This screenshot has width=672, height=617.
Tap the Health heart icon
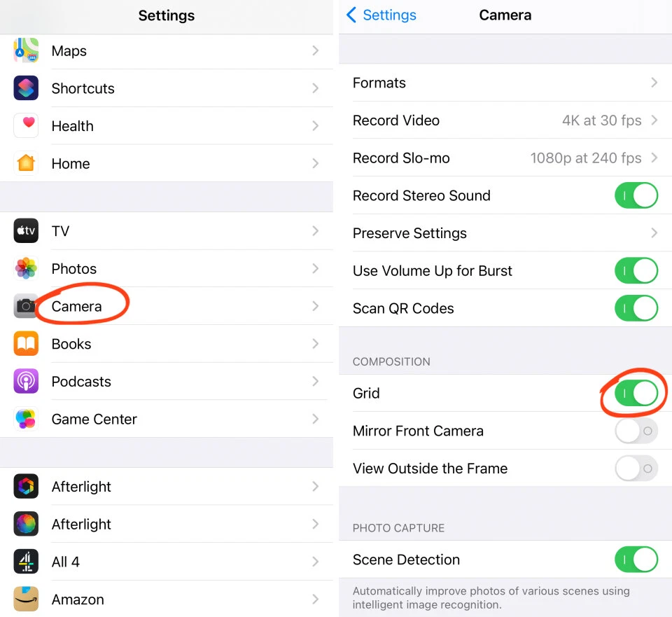(26, 126)
